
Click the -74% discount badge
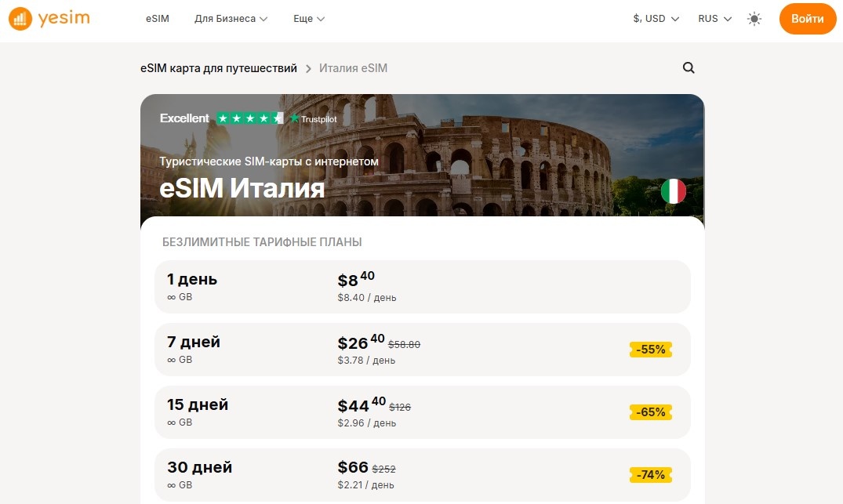pos(651,475)
